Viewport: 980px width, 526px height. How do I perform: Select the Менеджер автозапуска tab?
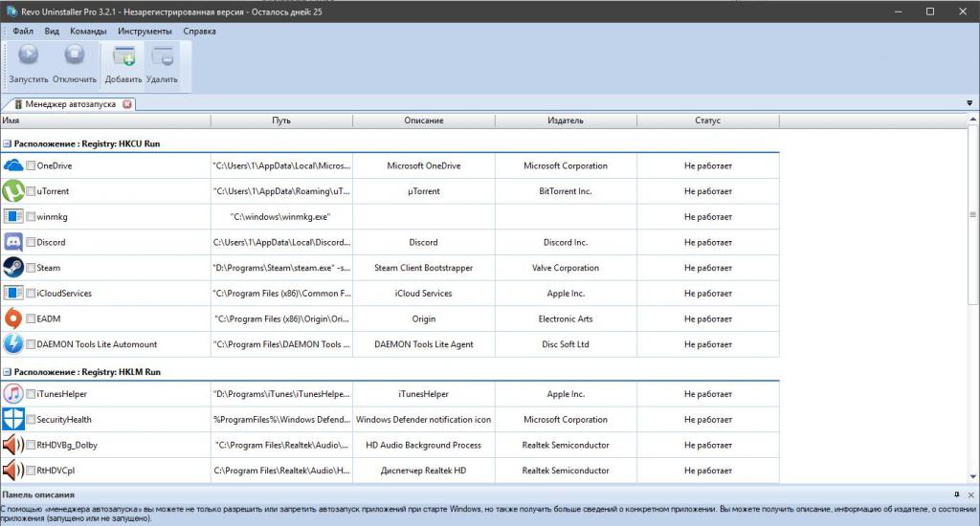70,104
